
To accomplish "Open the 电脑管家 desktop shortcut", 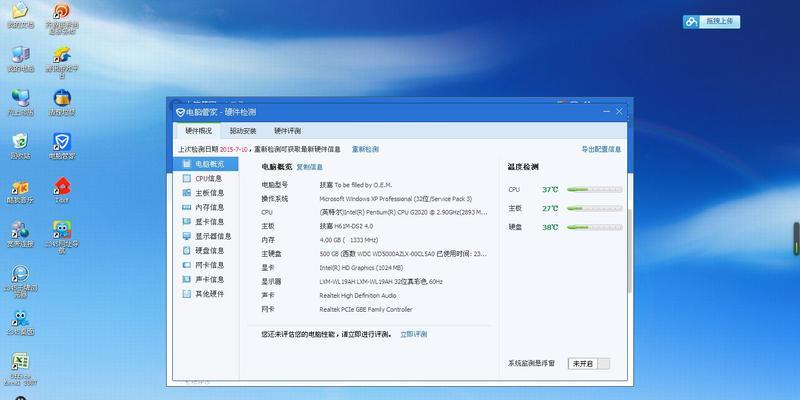I will 62,146.
